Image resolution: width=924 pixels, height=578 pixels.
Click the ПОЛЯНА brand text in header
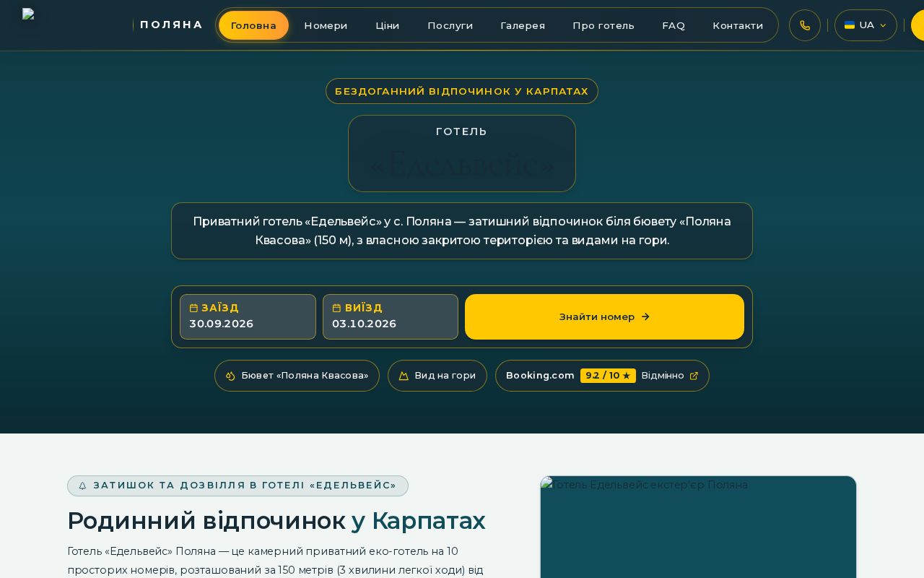point(172,25)
